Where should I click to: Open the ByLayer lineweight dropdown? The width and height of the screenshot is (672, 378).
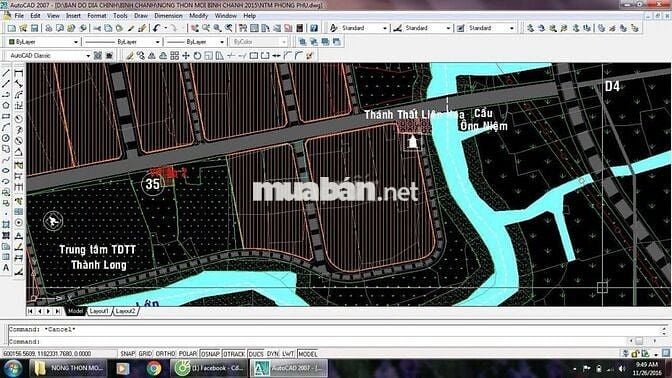tap(195, 42)
